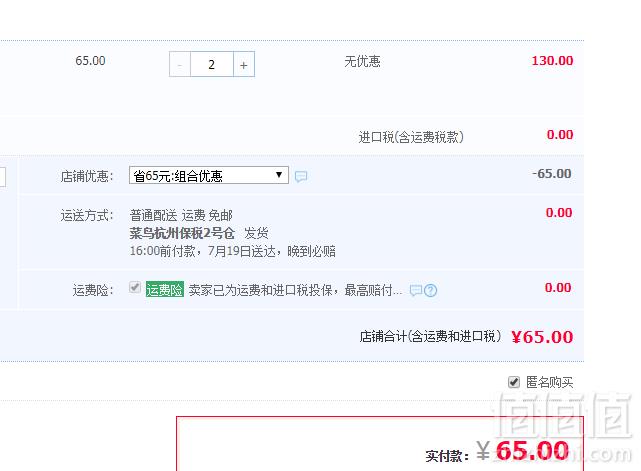Open the help question mark icon for 运费险
Viewport: 641px width, 471px height.
tap(430, 290)
